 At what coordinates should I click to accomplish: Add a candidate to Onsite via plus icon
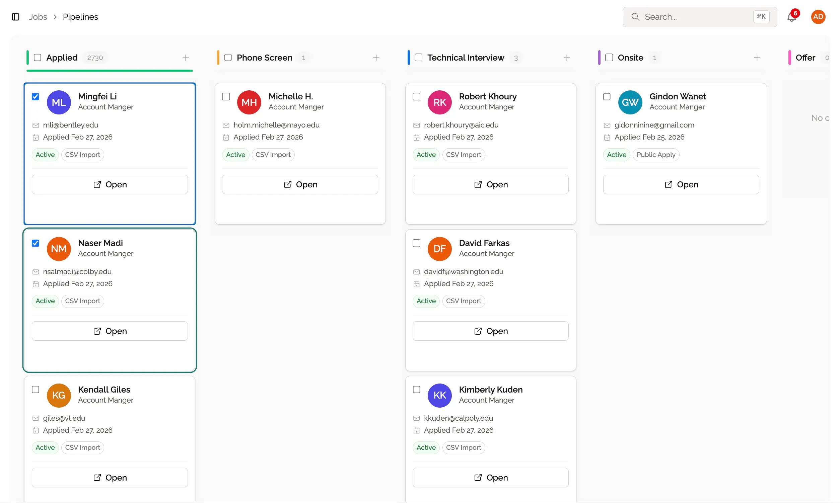pos(757,58)
